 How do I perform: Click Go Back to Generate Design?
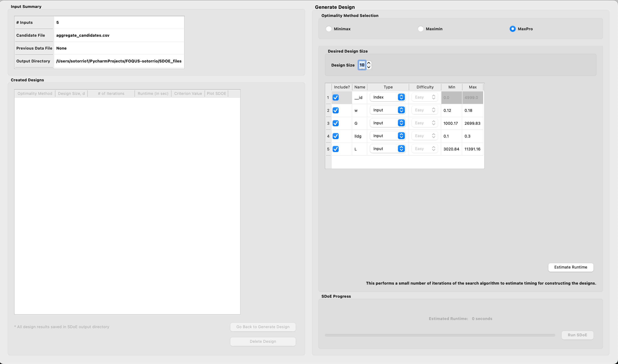click(263, 327)
